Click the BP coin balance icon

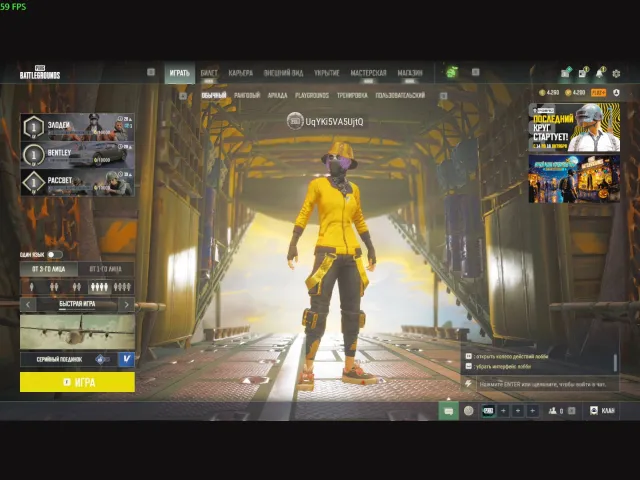568,93
